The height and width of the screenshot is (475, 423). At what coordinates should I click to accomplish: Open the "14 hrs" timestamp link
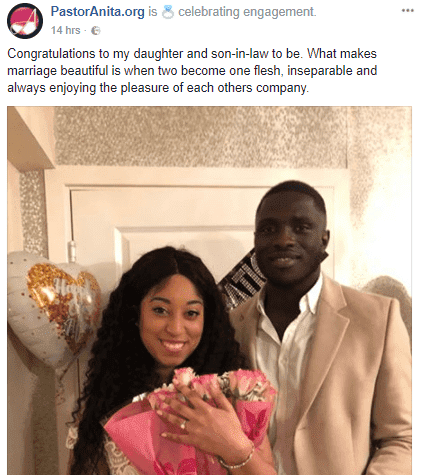(65, 30)
